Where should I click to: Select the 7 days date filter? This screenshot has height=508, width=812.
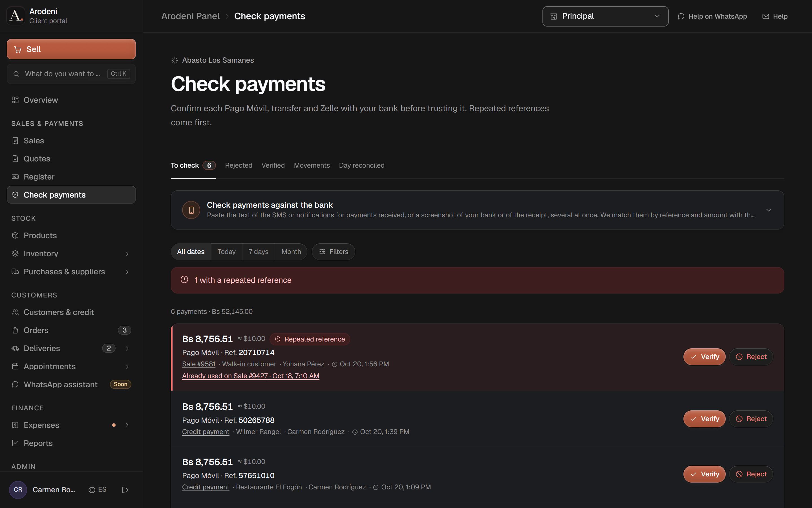click(258, 252)
